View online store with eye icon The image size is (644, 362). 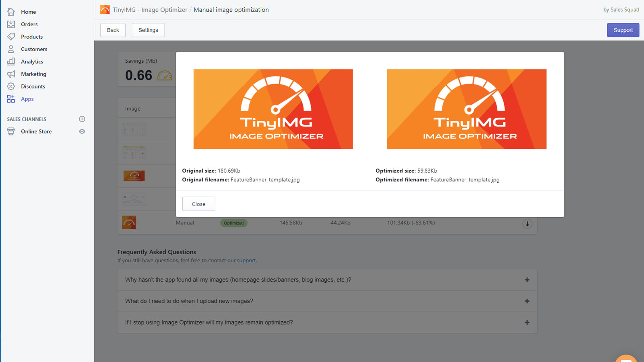[82, 132]
